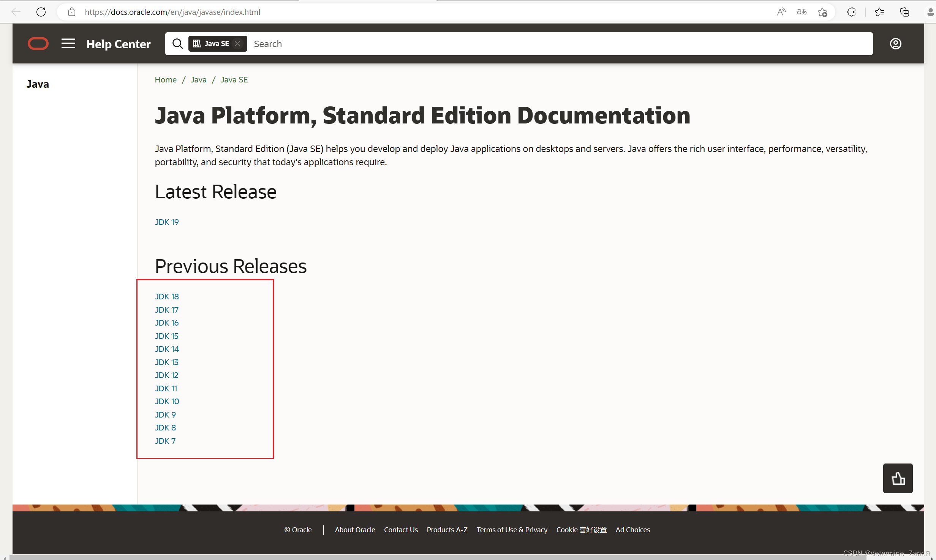Click the feedback thumbs-up button
936x560 pixels.
(x=898, y=478)
